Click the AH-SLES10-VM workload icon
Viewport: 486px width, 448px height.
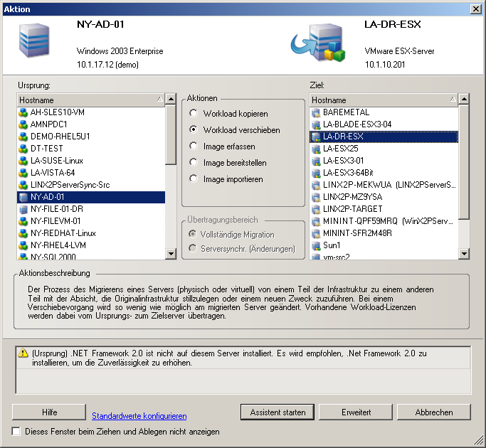[23, 112]
